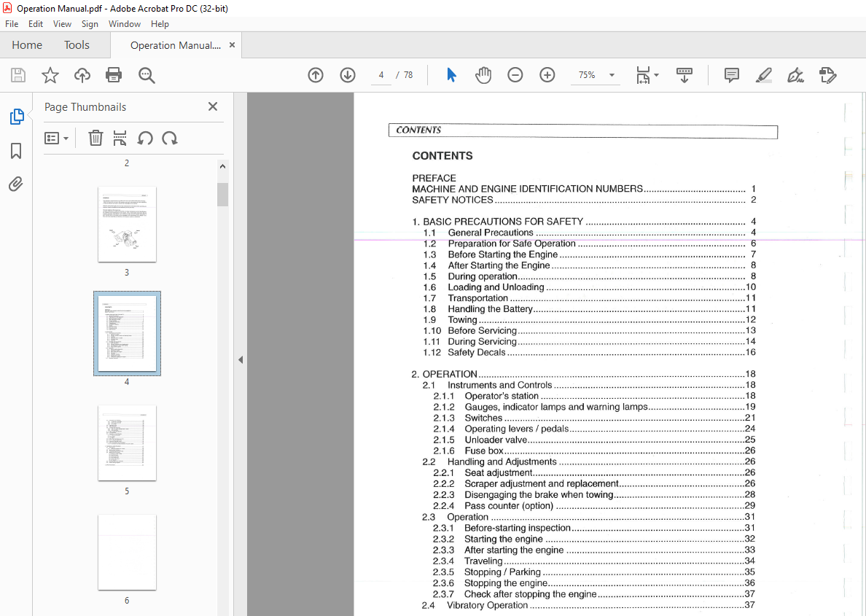Screen dimensions: 866x616
Task: Open the stamp tool icon
Action: (827, 75)
